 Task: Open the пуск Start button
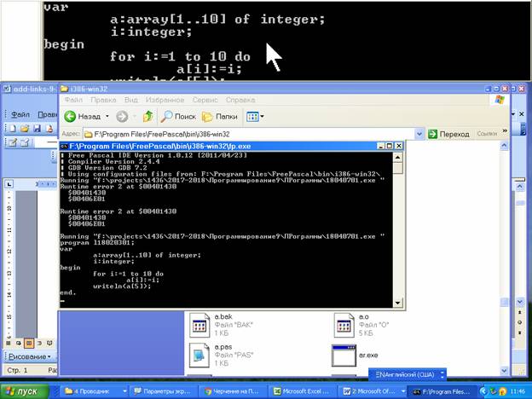(25, 391)
